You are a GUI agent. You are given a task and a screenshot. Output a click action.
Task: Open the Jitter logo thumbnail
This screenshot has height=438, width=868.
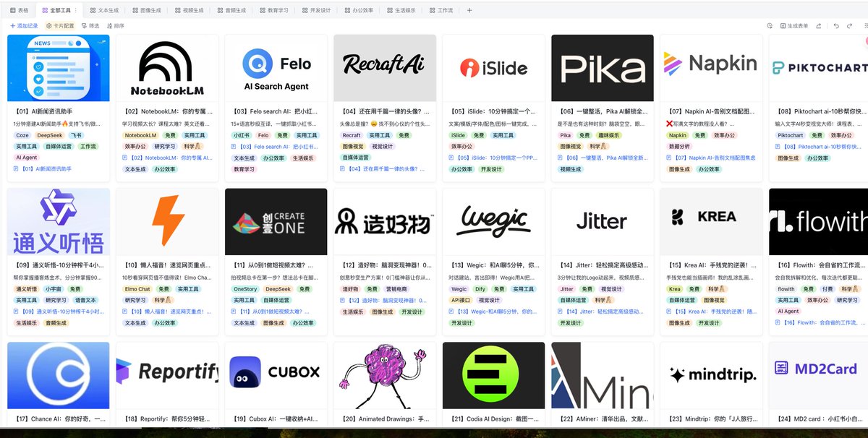click(603, 222)
